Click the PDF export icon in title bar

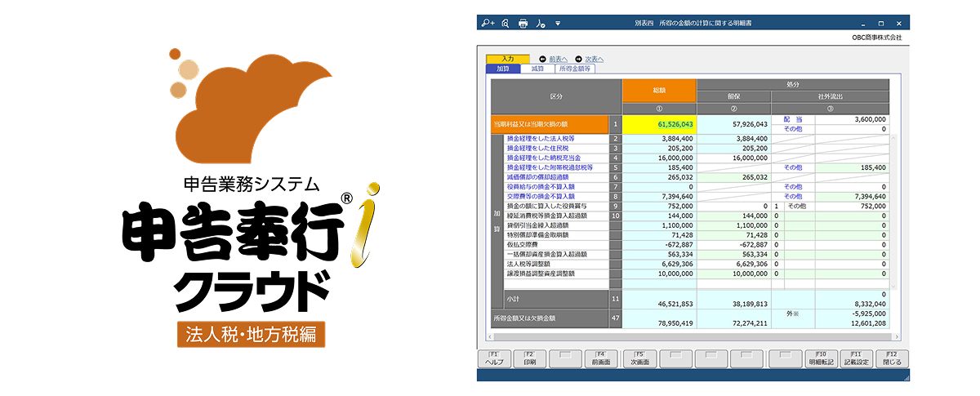pyautogui.click(x=541, y=24)
